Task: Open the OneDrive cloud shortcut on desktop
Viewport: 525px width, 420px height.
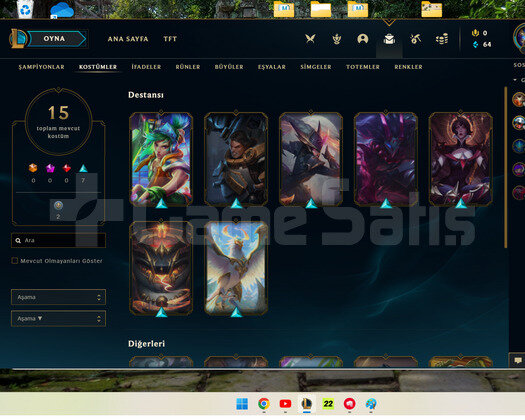Action: [x=62, y=10]
